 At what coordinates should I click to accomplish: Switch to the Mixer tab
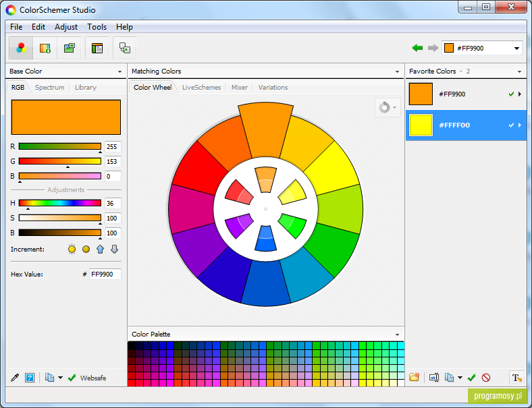[240, 88]
